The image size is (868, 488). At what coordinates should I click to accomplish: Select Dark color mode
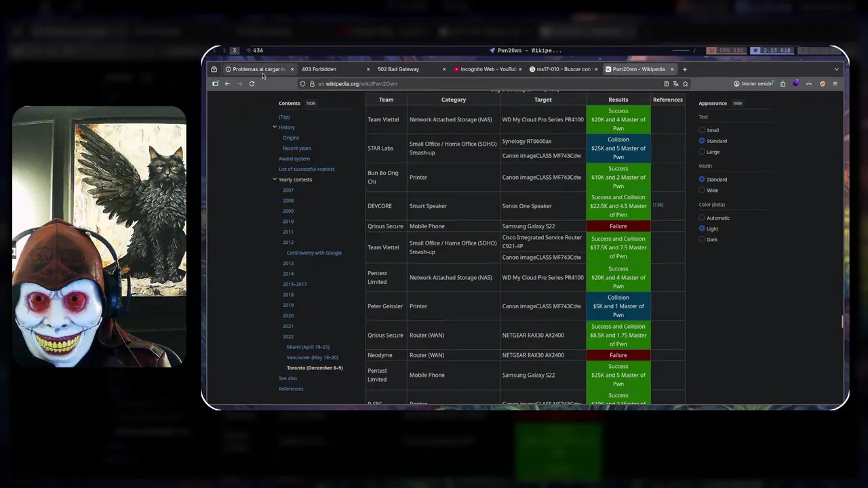click(702, 240)
